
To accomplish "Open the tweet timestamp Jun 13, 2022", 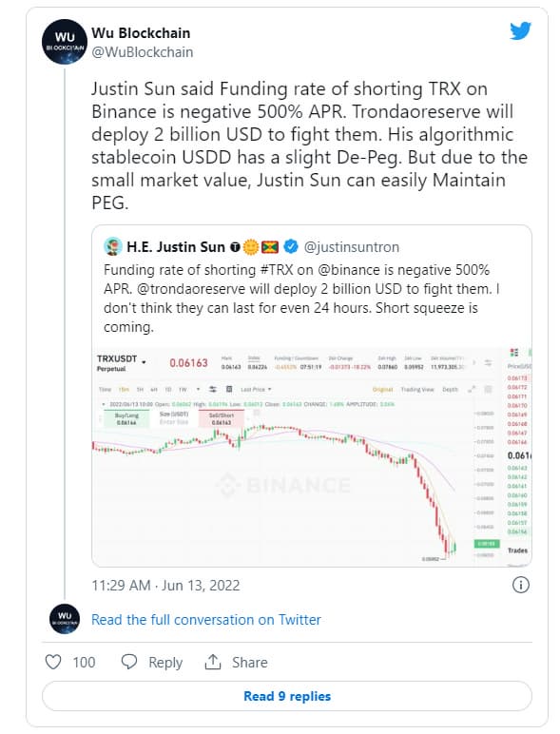I will tap(165, 585).
